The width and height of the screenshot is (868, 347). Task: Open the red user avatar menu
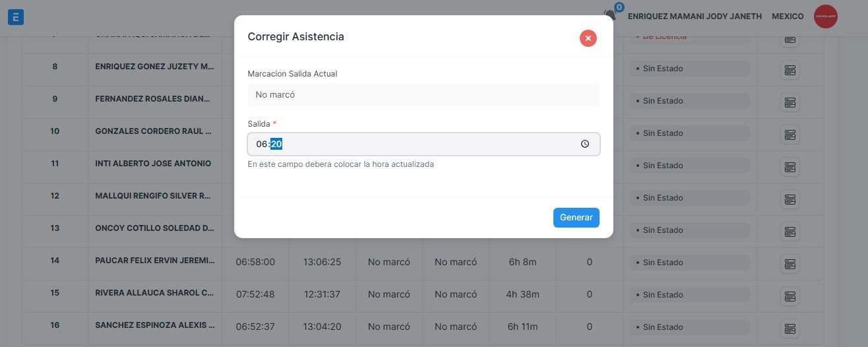click(825, 16)
